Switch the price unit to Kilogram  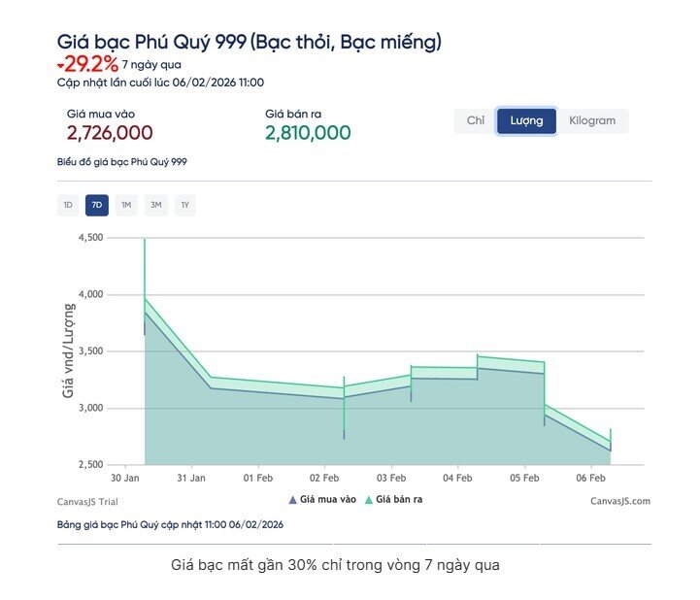[x=592, y=120]
